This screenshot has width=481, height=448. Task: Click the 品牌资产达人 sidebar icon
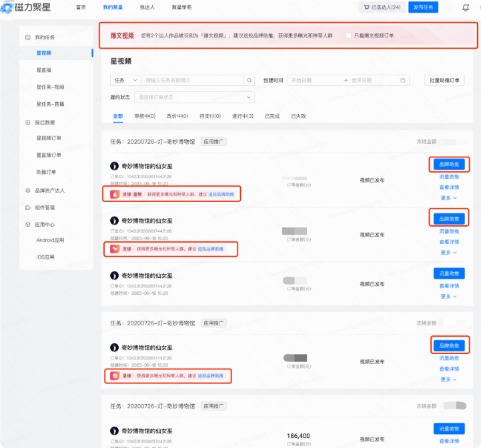pos(27,190)
